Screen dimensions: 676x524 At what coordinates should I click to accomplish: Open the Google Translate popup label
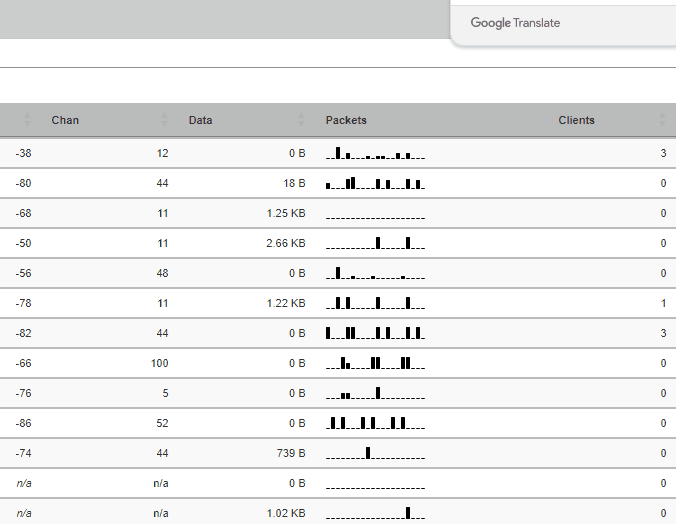coord(515,22)
